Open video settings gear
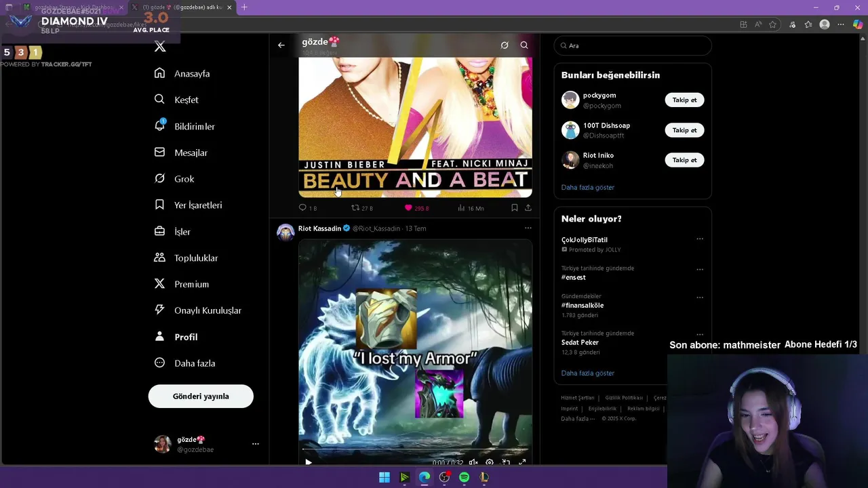 (490, 462)
